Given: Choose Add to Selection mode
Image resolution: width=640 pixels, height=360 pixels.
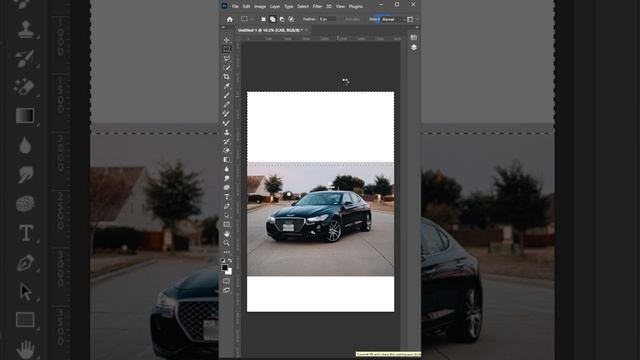Looking at the screenshot, I should tap(273, 19).
